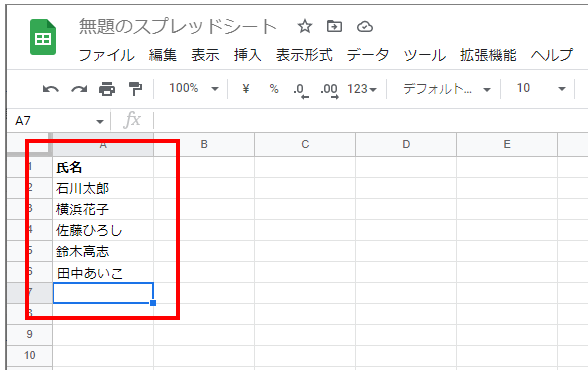This screenshot has height=370, width=588.
Task: Select the cell containing 田中あいこ
Action: (x=103, y=273)
